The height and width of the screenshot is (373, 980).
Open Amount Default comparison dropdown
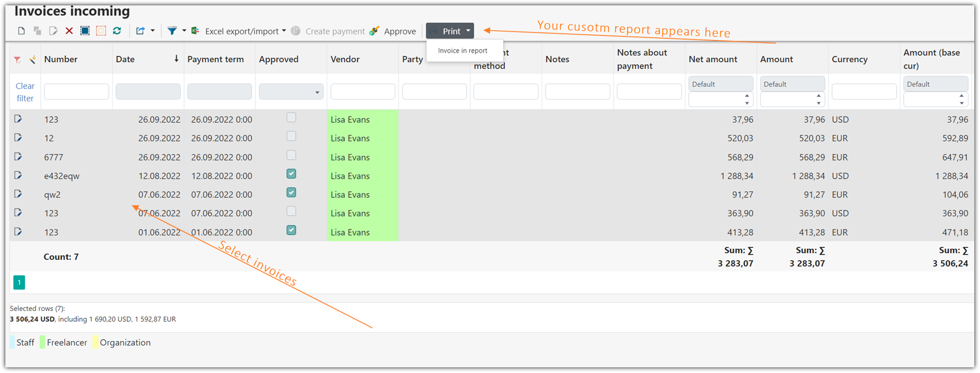pos(792,84)
